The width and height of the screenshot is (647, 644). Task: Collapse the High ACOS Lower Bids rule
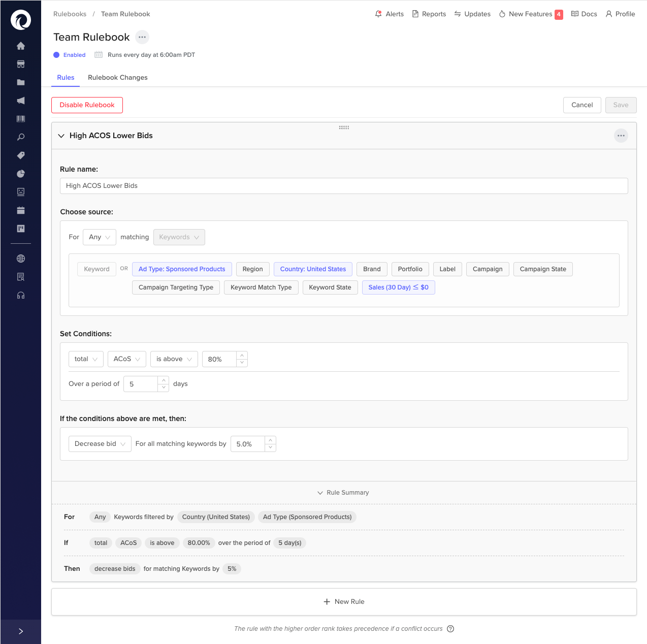tap(61, 136)
